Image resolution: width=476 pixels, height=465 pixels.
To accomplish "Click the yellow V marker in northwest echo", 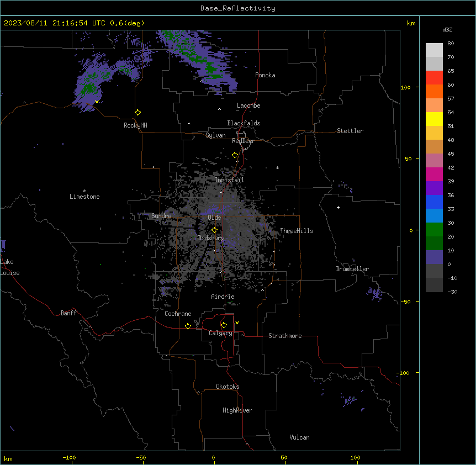I will [x=97, y=102].
